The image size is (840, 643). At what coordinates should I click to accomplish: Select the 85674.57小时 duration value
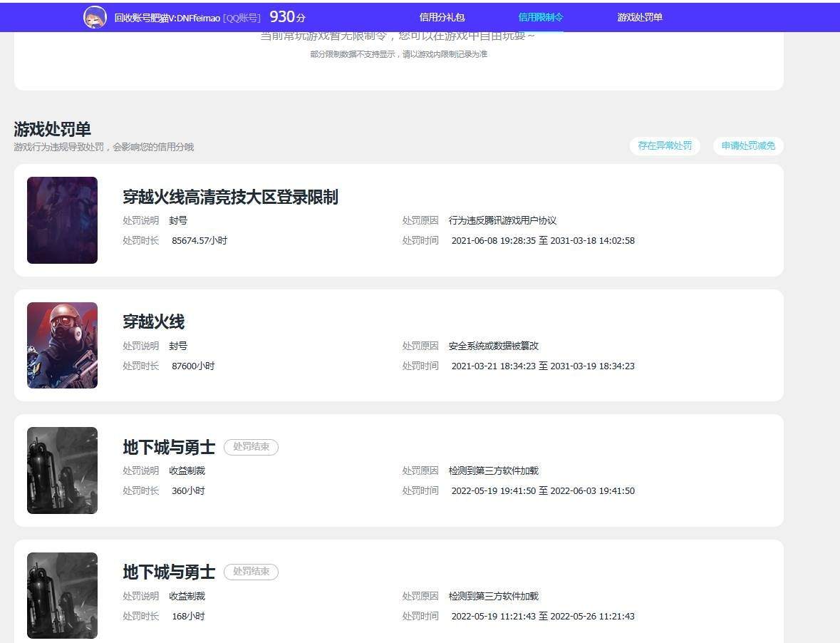pos(199,240)
